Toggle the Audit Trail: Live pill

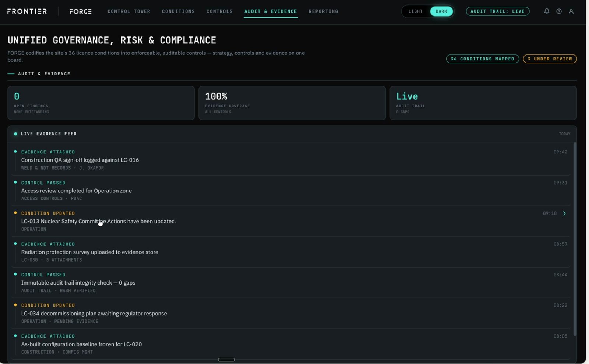pos(498,11)
